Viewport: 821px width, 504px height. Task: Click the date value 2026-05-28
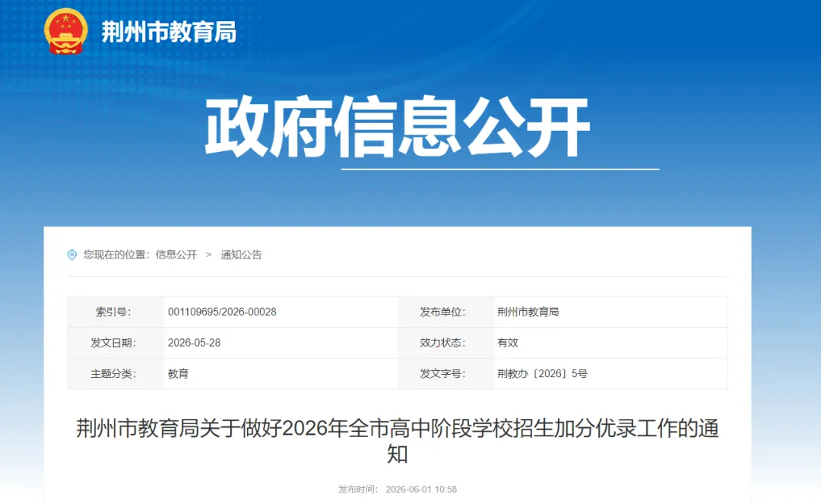pos(195,343)
